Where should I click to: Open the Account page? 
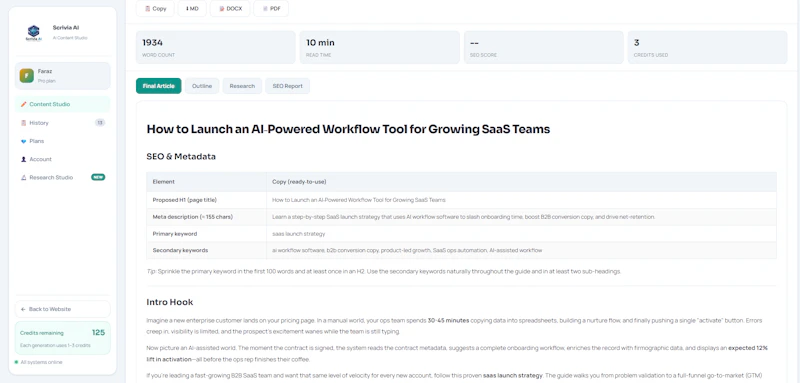tap(62, 159)
